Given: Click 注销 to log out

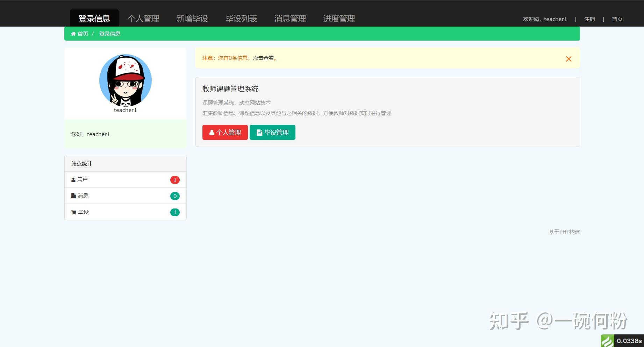Looking at the screenshot, I should (x=589, y=19).
